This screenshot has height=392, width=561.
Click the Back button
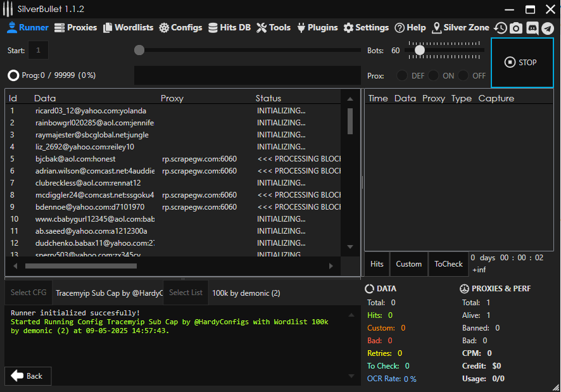tap(27, 376)
